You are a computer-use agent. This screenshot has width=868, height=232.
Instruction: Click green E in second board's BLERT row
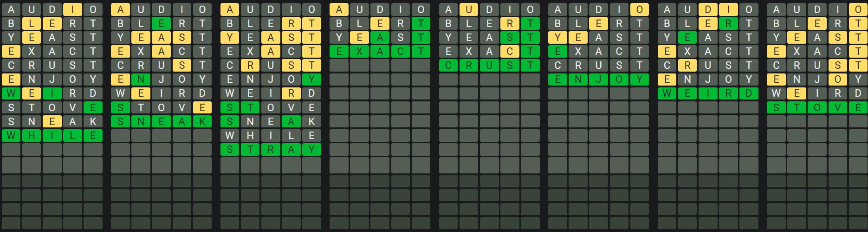[162, 24]
